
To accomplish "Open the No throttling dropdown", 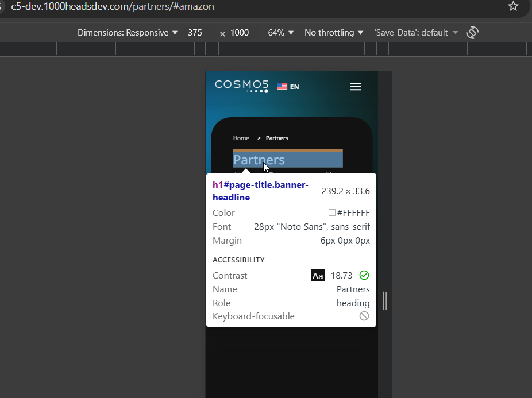I will pos(334,33).
